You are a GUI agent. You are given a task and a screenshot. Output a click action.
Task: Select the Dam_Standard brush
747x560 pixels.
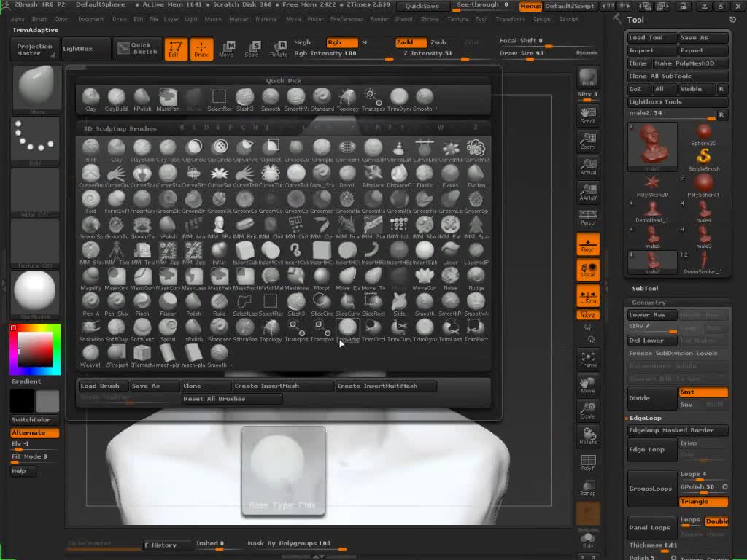pos(322,174)
